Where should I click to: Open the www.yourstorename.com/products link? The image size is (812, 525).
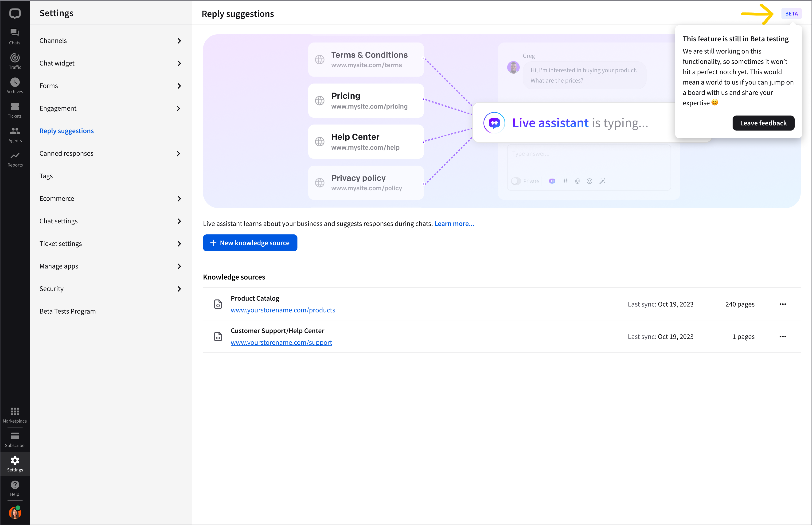tap(283, 310)
